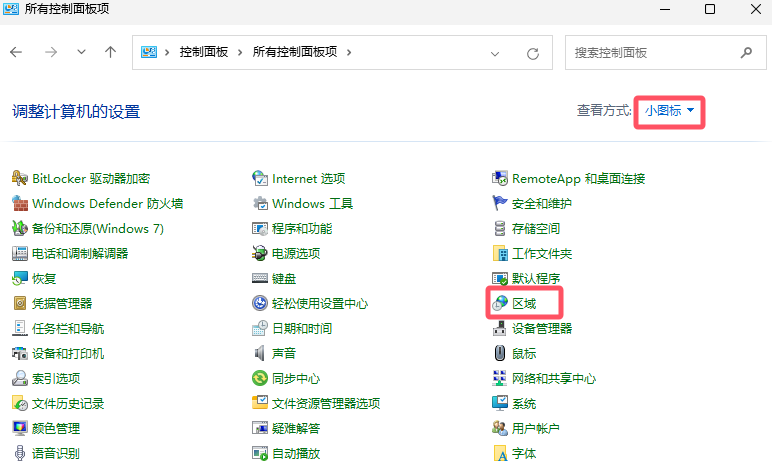Viewport: 772px width, 476px height.
Task: Open 备份和还原(Windows 7) icon
Action: point(20,228)
